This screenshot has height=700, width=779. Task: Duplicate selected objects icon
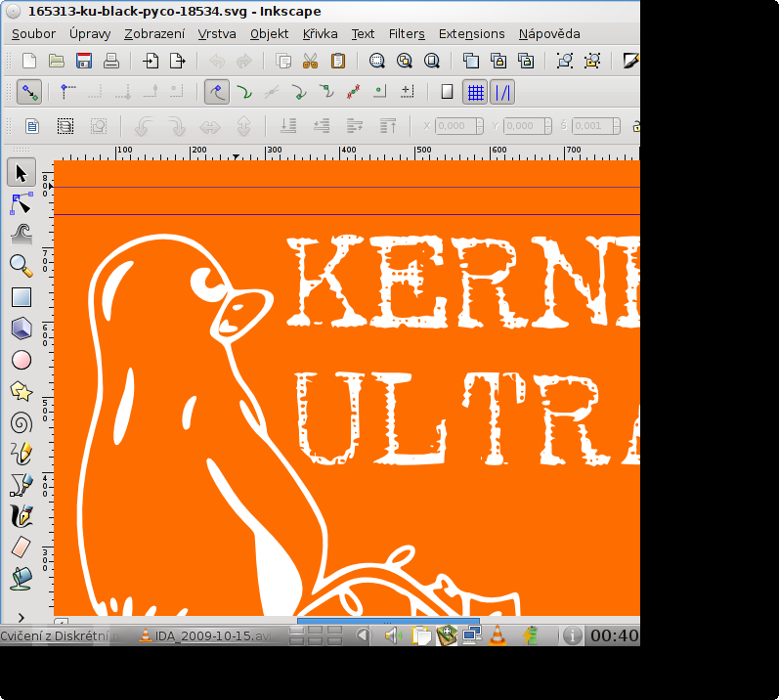click(471, 62)
